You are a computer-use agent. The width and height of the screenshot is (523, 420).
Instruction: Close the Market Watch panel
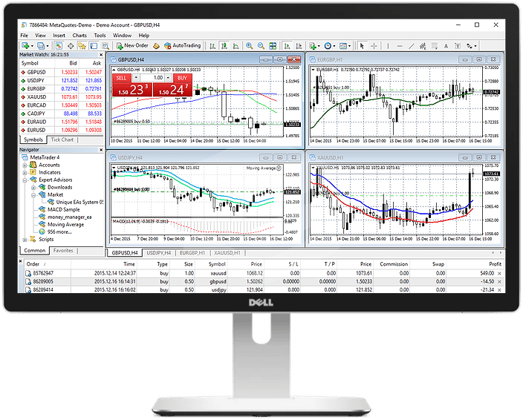tap(101, 55)
